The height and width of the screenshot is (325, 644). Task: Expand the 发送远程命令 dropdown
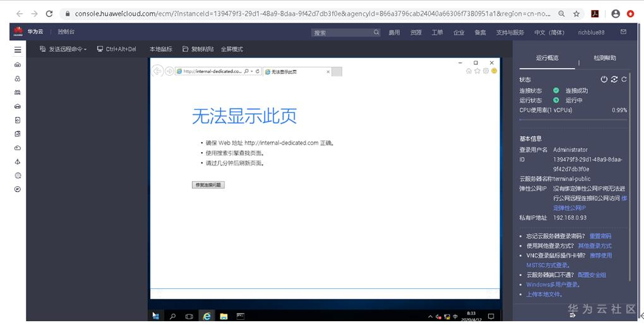coord(63,49)
